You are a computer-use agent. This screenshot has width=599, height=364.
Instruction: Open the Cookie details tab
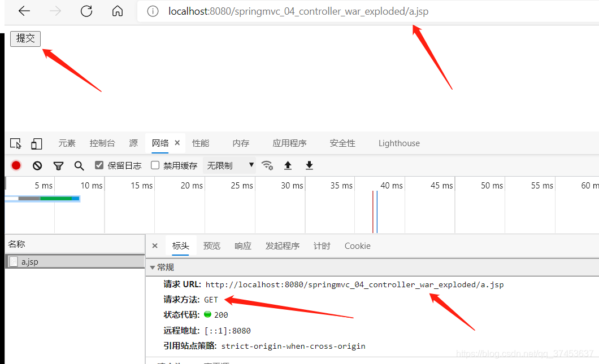tap(358, 245)
